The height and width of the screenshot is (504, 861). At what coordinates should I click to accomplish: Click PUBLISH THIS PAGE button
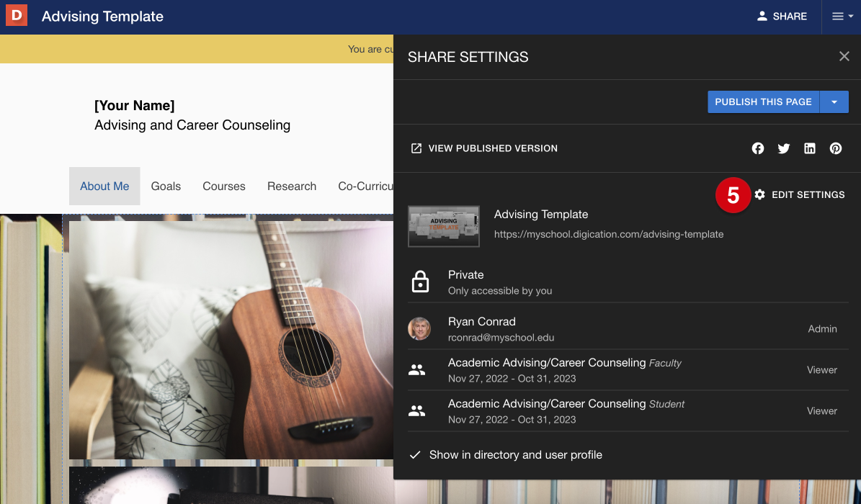click(763, 102)
